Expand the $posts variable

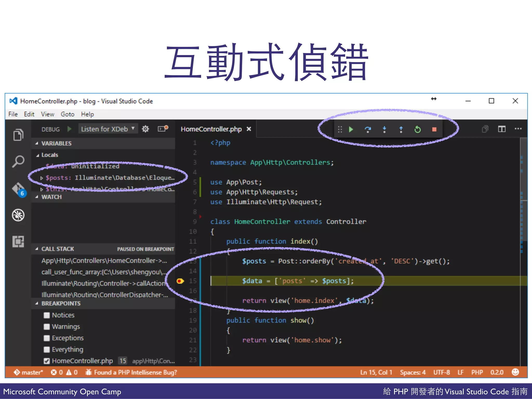42,178
